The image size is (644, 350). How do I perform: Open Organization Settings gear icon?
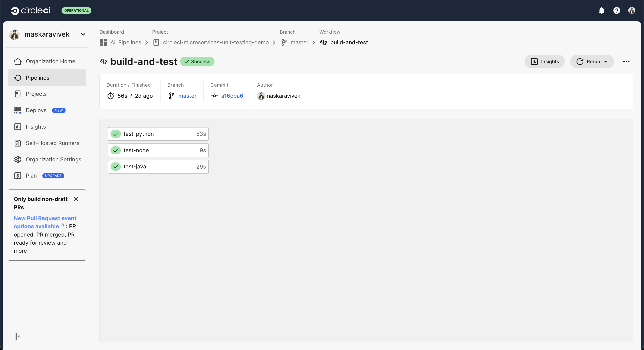(x=17, y=159)
